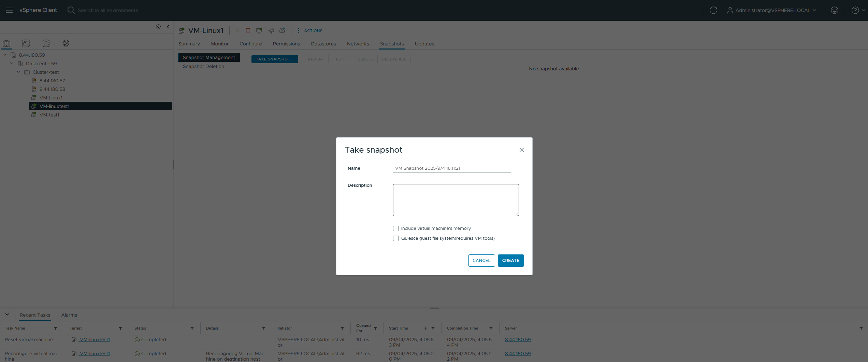Open the ACTIONS menu

click(310, 31)
